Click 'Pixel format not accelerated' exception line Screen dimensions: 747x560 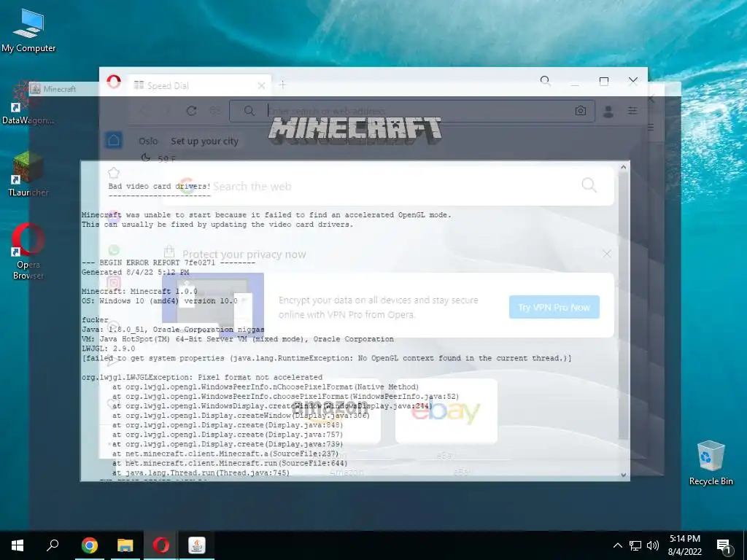[x=202, y=377]
